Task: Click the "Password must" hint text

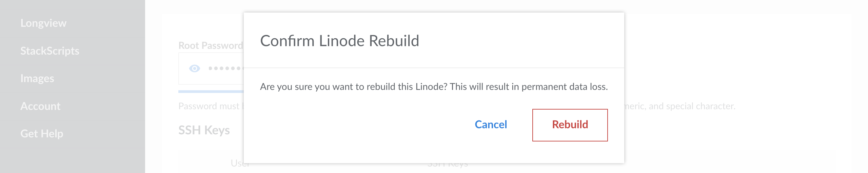Action: (209, 106)
